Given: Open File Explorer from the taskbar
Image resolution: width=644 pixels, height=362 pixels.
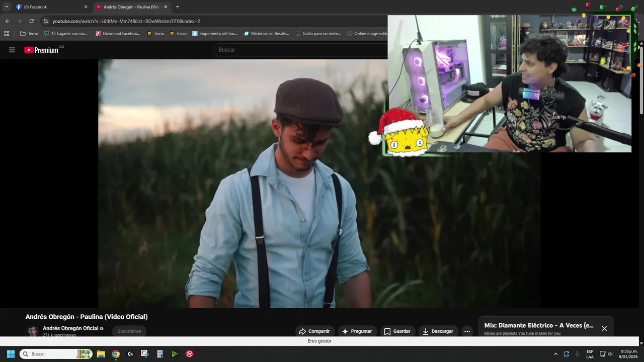Looking at the screenshot, I should 101,354.
